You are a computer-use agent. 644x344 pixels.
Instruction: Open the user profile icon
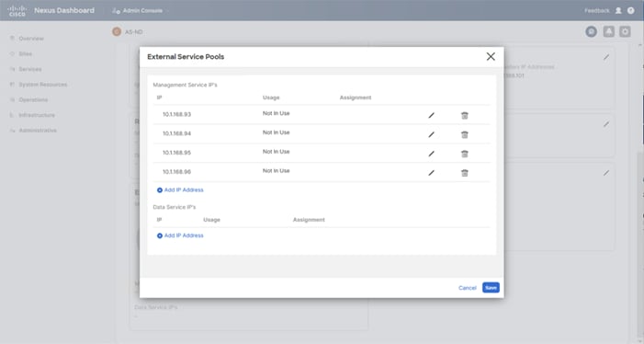coord(618,11)
